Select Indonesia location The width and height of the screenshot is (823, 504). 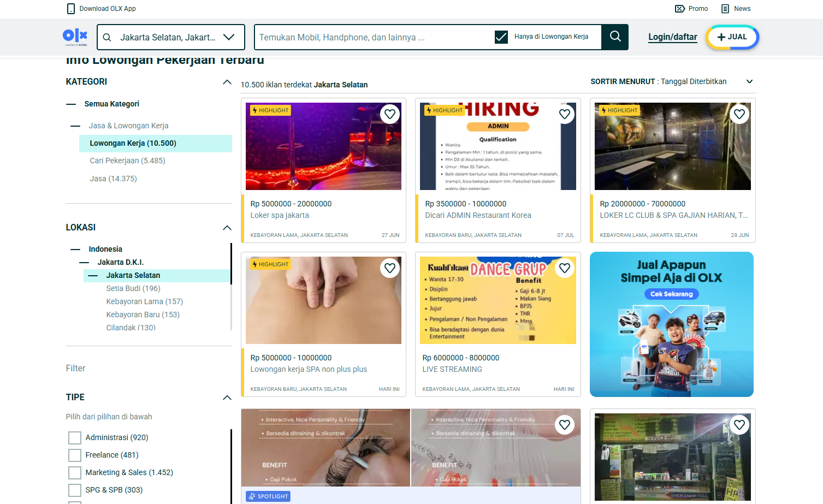tap(105, 249)
